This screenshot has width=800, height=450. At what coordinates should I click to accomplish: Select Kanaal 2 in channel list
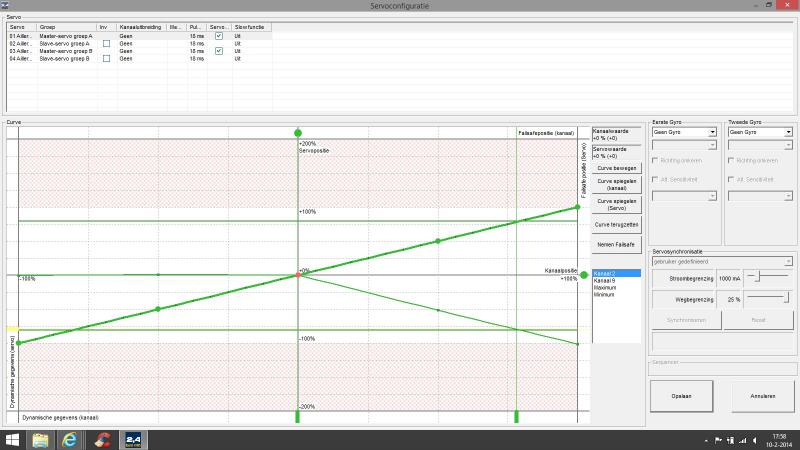(616, 273)
